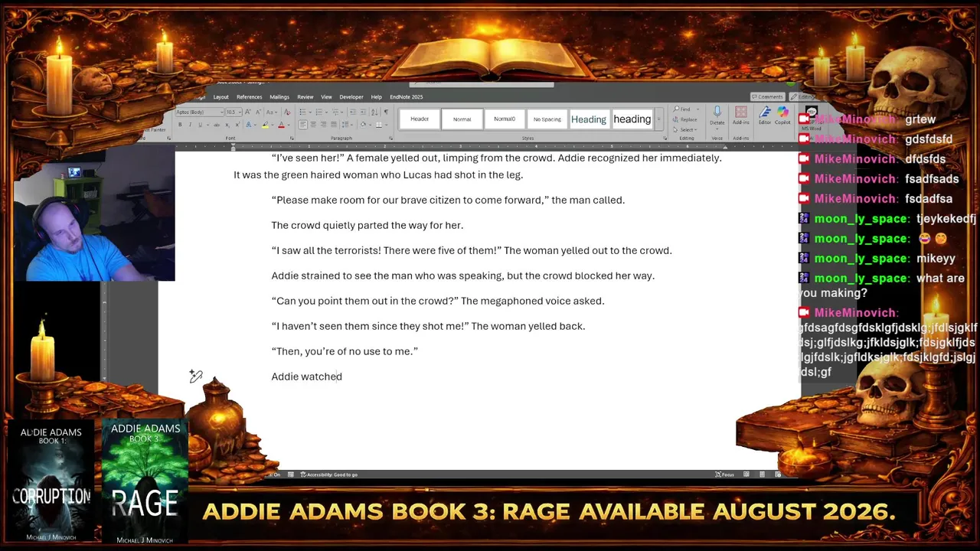The image size is (980, 551).
Task: Toggle Underline formatting
Action: [x=201, y=125]
